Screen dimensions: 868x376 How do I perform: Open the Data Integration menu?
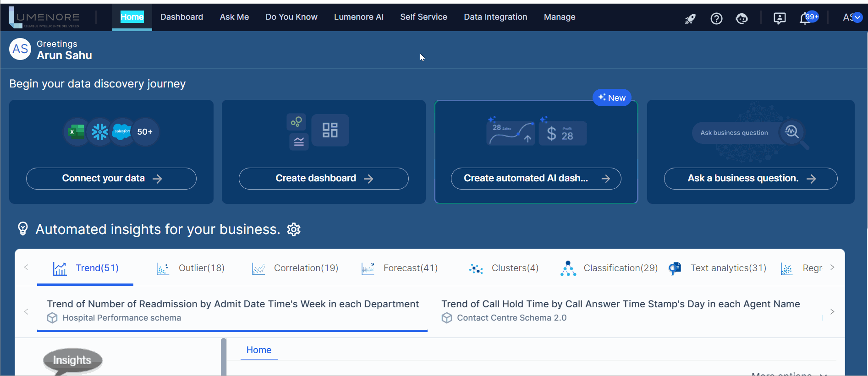495,17
